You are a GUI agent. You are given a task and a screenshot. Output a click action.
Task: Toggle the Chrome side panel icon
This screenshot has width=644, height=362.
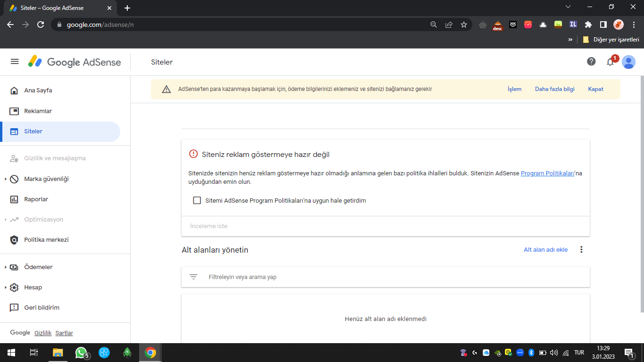click(603, 25)
